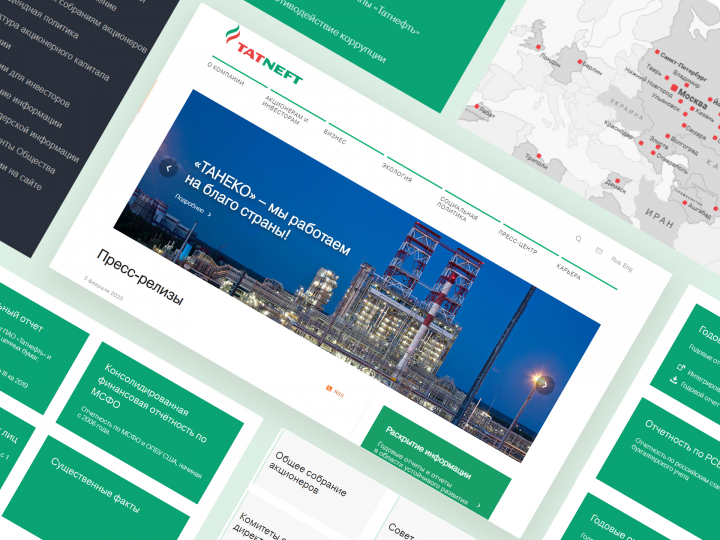
Task: Click the RSS text link
Action: coord(338,394)
